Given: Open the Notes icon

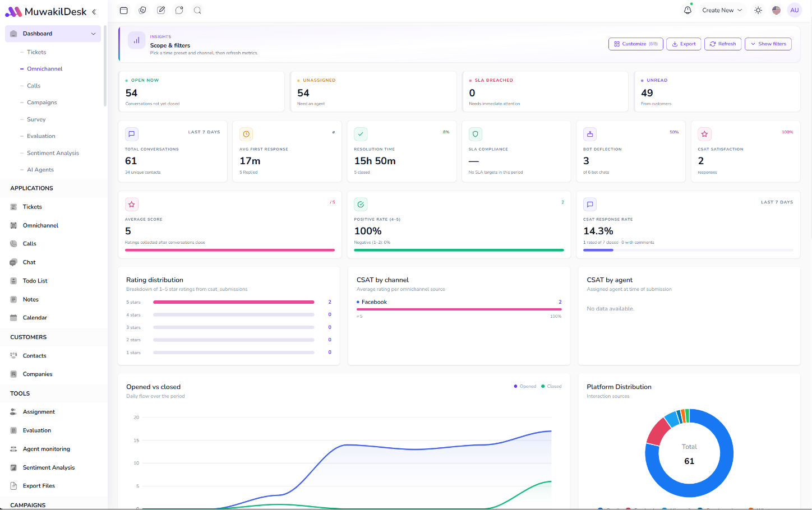Looking at the screenshot, I should point(13,299).
